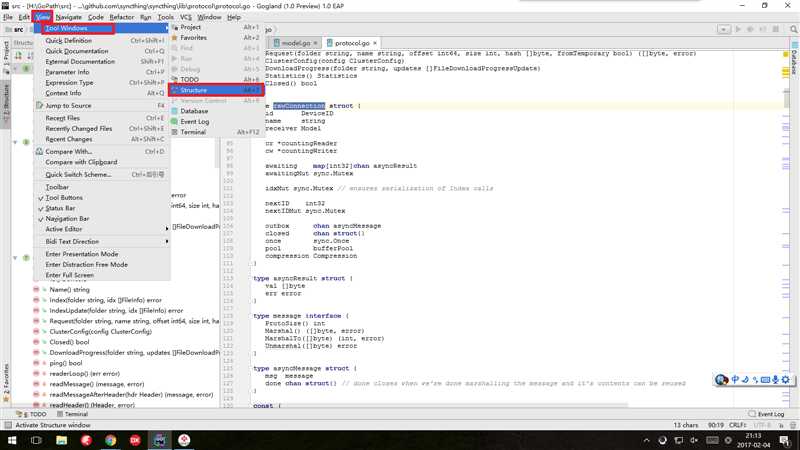800x450 pixels.
Task: Click the Run arrow toolbar icon
Action: point(737,30)
